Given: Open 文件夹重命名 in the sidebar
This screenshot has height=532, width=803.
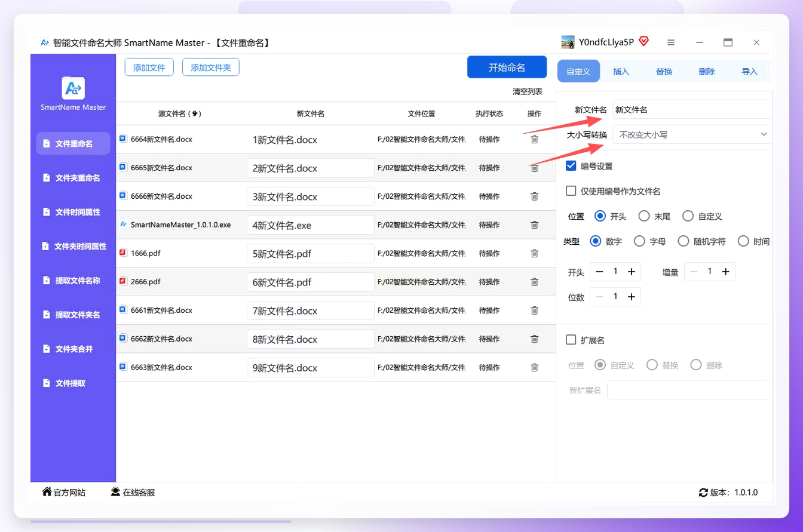Looking at the screenshot, I should pos(73,178).
